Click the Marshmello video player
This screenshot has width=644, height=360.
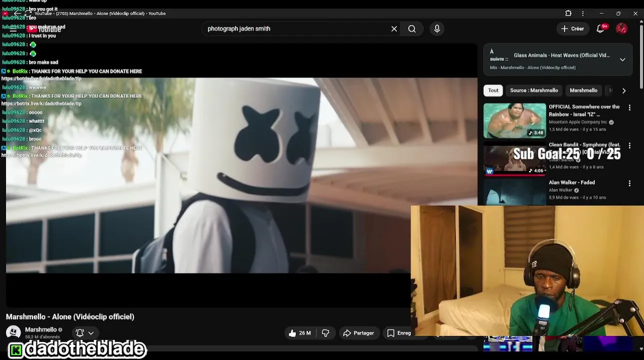coord(242,175)
